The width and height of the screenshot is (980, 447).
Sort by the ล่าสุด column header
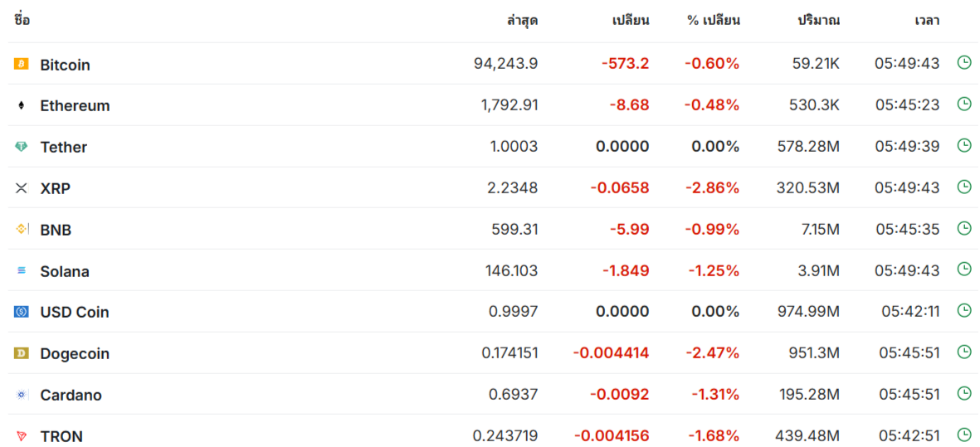coord(523,20)
